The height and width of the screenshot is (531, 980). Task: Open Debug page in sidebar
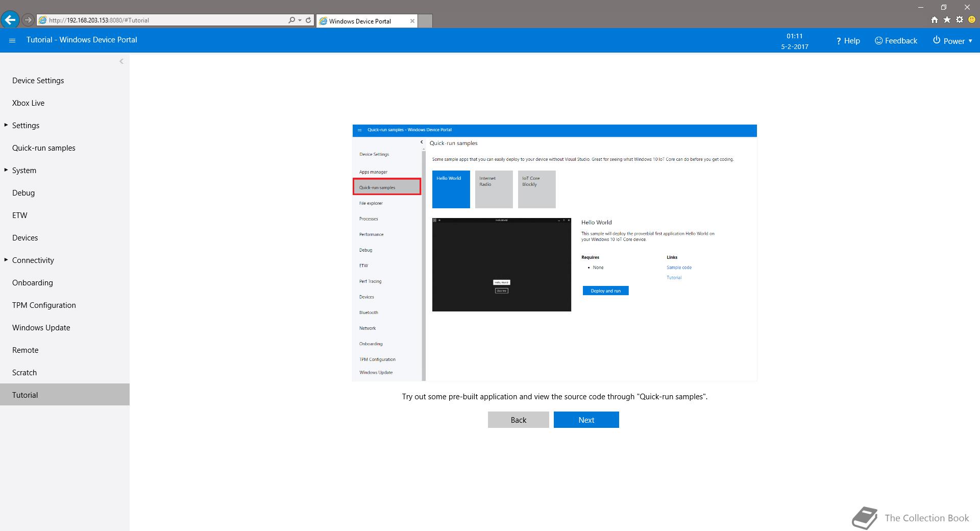click(x=65, y=193)
